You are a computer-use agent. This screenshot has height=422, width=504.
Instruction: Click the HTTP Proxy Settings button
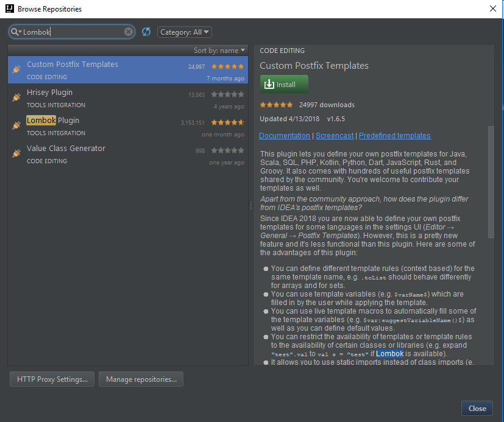pyautogui.click(x=51, y=379)
